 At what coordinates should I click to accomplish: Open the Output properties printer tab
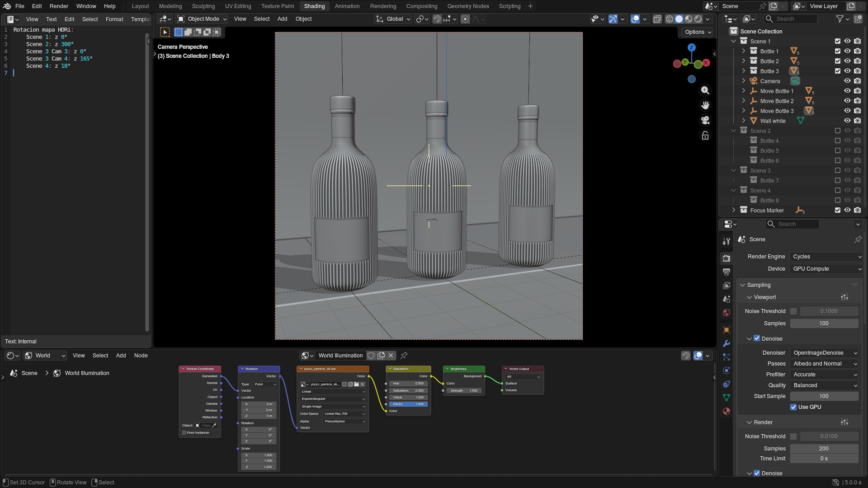pos(726,272)
